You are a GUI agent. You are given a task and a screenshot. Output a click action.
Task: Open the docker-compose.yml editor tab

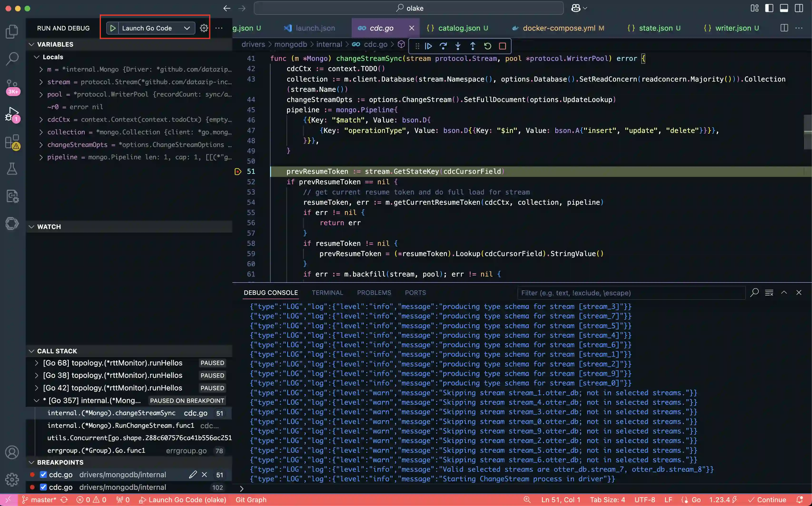point(559,28)
